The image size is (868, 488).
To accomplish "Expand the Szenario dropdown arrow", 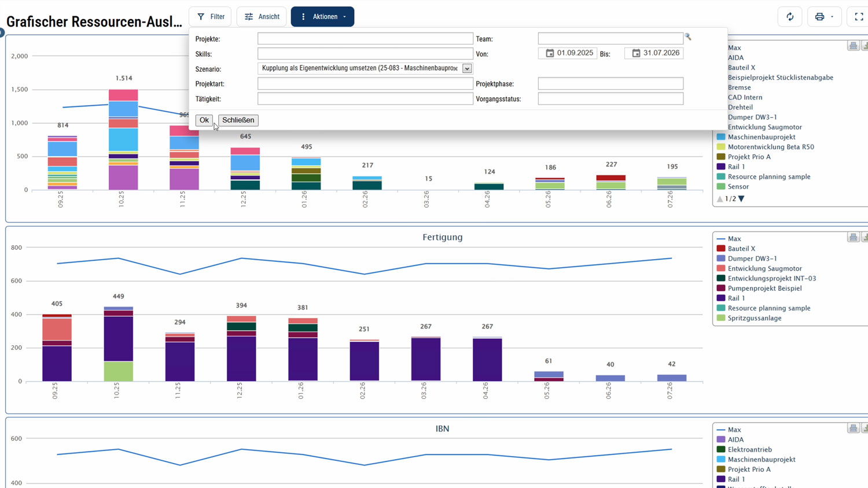I will (467, 69).
